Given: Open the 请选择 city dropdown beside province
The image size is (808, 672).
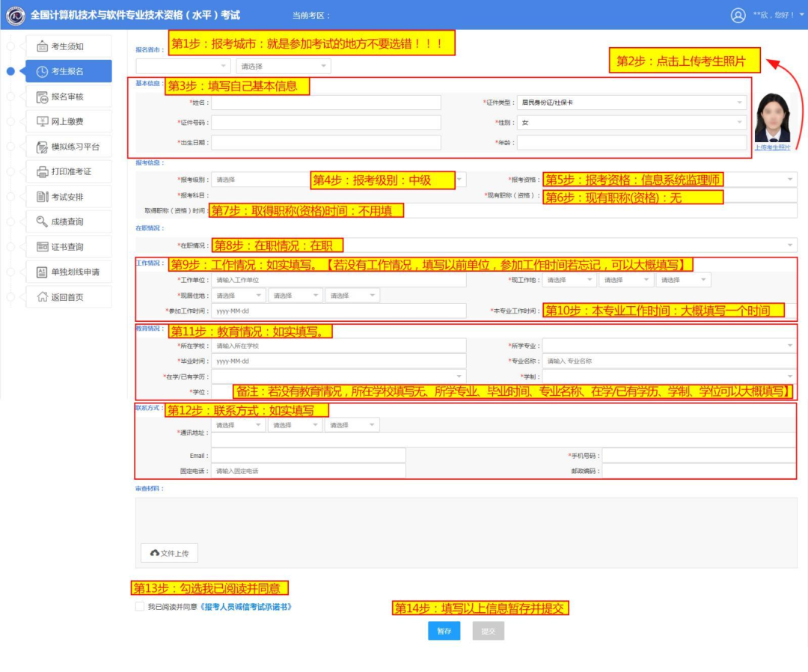Looking at the screenshot, I should pyautogui.click(x=283, y=66).
